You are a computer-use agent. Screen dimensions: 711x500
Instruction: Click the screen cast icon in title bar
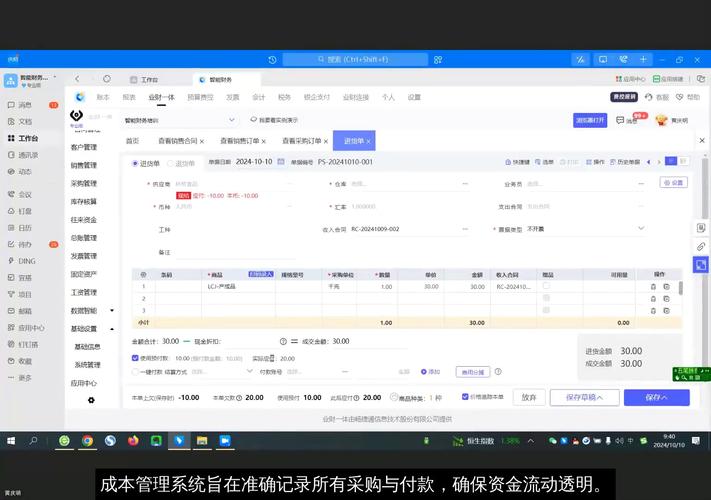tap(603, 59)
